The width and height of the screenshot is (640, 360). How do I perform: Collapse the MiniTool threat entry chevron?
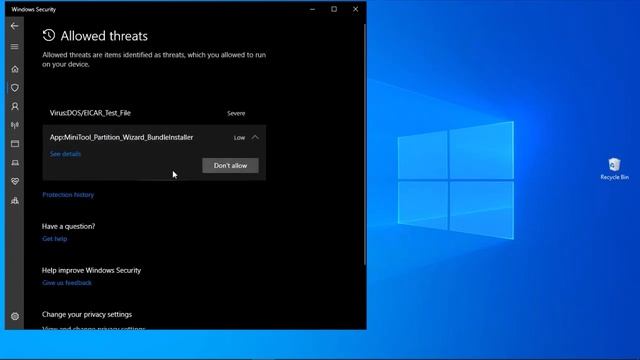(255, 138)
